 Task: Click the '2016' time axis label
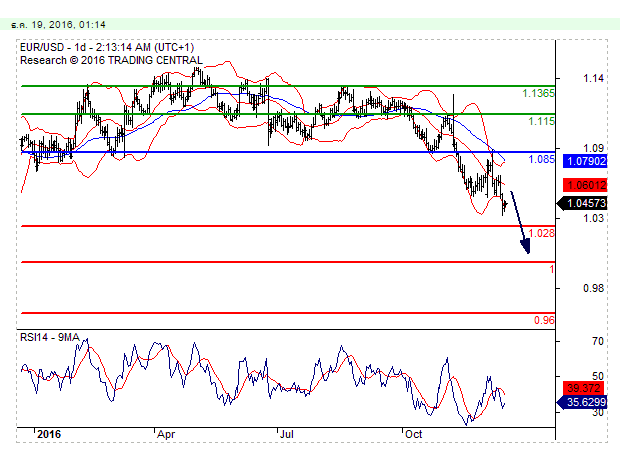coord(49,434)
